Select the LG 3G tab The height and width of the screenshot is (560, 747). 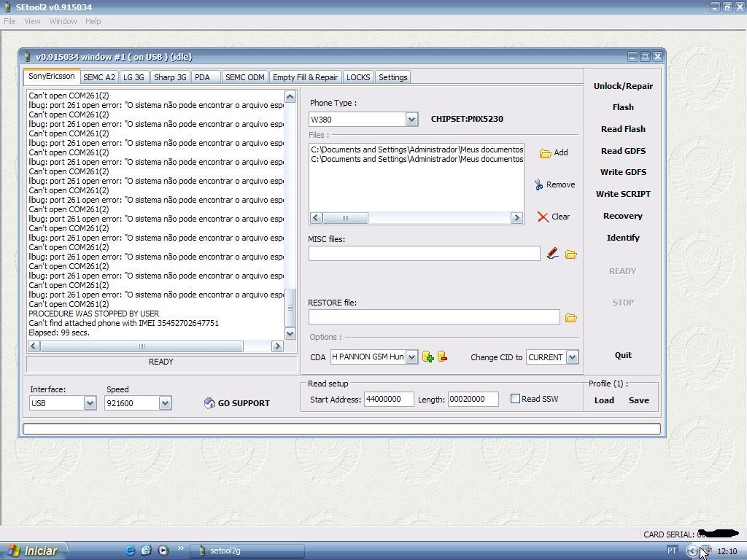click(x=134, y=77)
